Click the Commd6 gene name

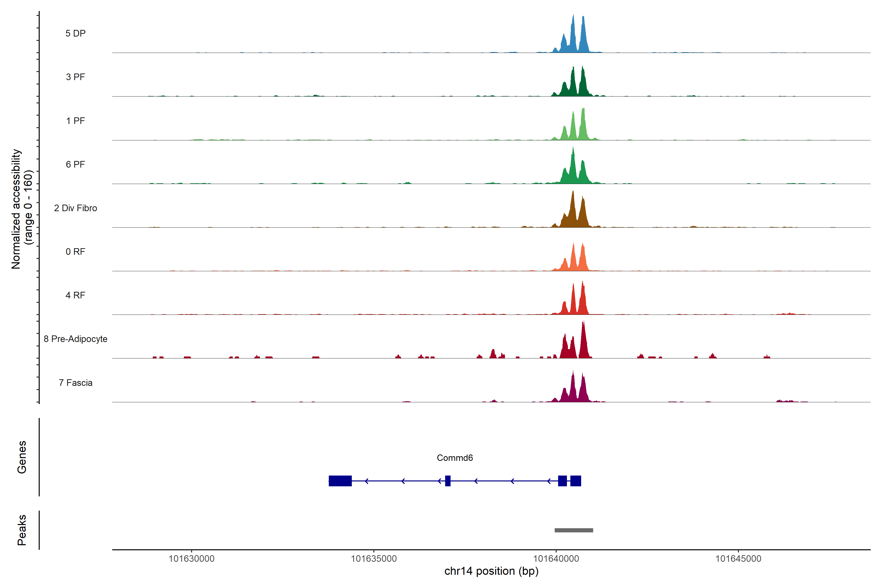[454, 458]
